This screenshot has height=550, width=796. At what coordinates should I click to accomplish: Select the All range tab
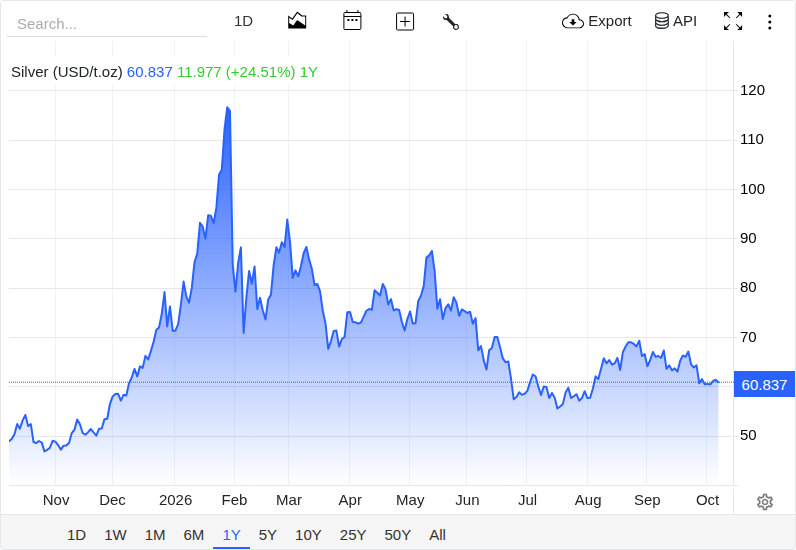pos(437,535)
